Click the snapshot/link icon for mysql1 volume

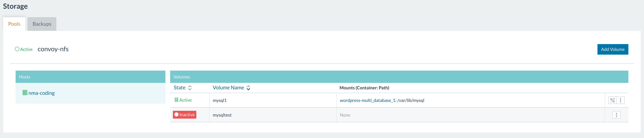click(612, 100)
